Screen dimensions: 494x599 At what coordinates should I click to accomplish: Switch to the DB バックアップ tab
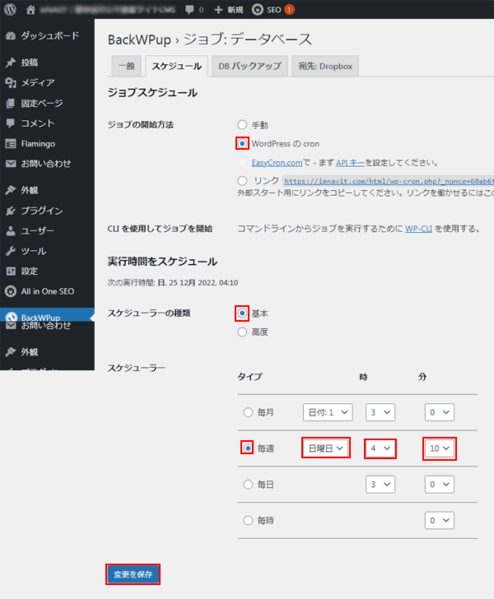coord(250,66)
